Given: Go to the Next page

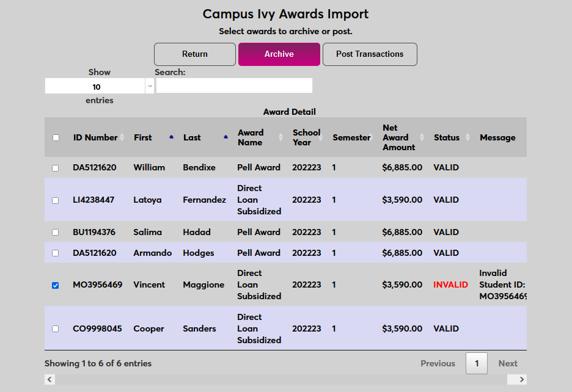Looking at the screenshot, I should pyautogui.click(x=507, y=363).
